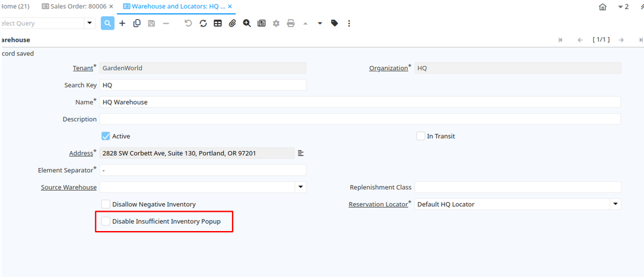Click the Print toolbar icon
Screen dimensions: 644x277
pyautogui.click(x=291, y=23)
